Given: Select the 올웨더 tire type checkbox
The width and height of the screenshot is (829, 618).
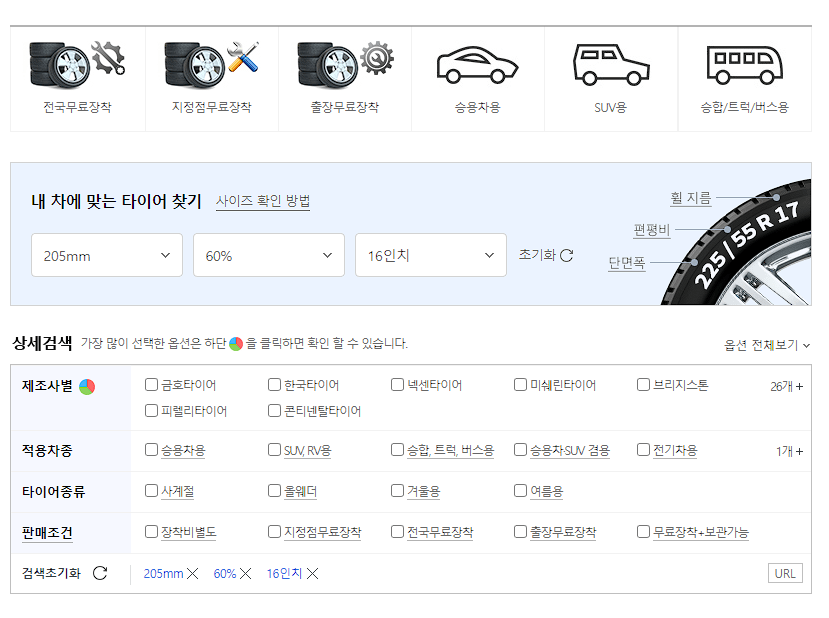Looking at the screenshot, I should point(274,491).
